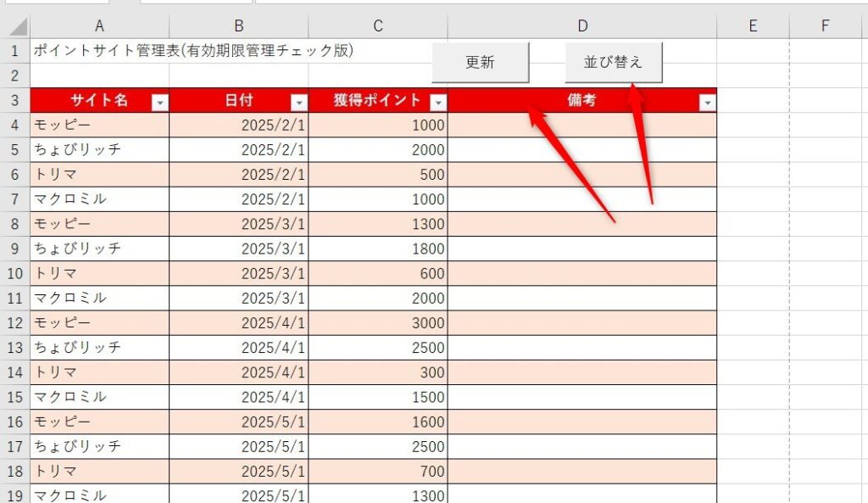This screenshot has height=503, width=868.
Task: Select points value 3000 in row 12
Action: point(378,323)
